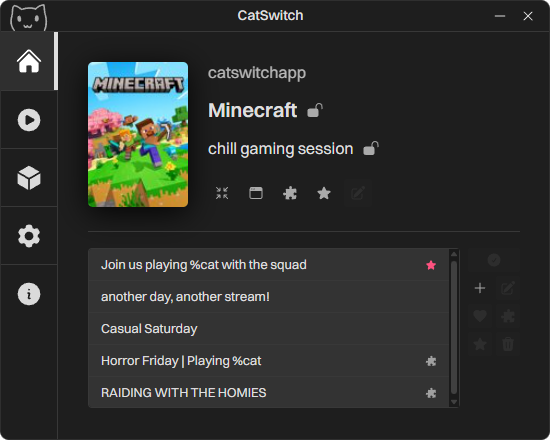Click the collapse arrows icon under title
The image size is (550, 440).
222,193
